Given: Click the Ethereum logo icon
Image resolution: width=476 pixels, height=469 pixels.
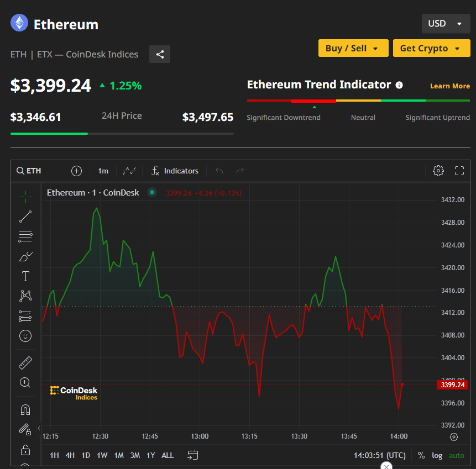Looking at the screenshot, I should point(19,23).
